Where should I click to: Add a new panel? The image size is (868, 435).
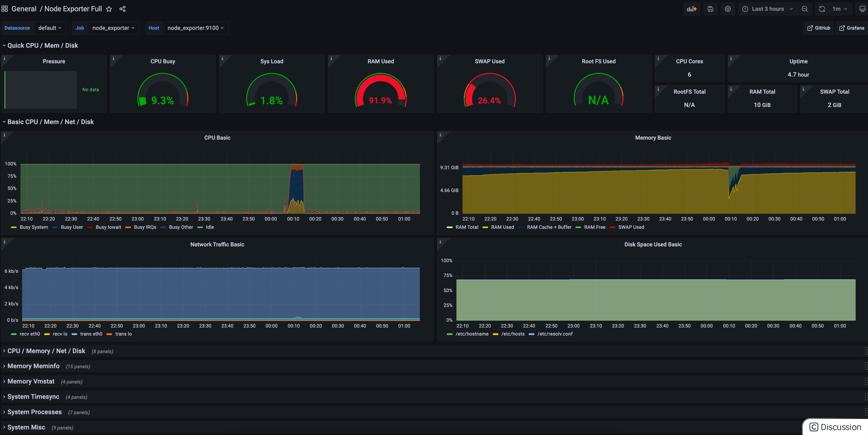(x=691, y=9)
